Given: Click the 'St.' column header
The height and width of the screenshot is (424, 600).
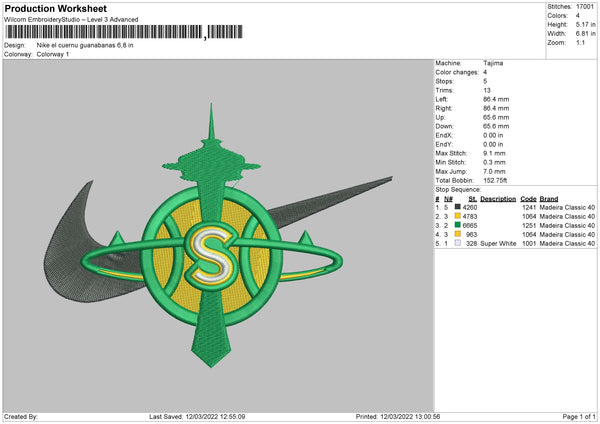Looking at the screenshot, I should (x=473, y=199).
